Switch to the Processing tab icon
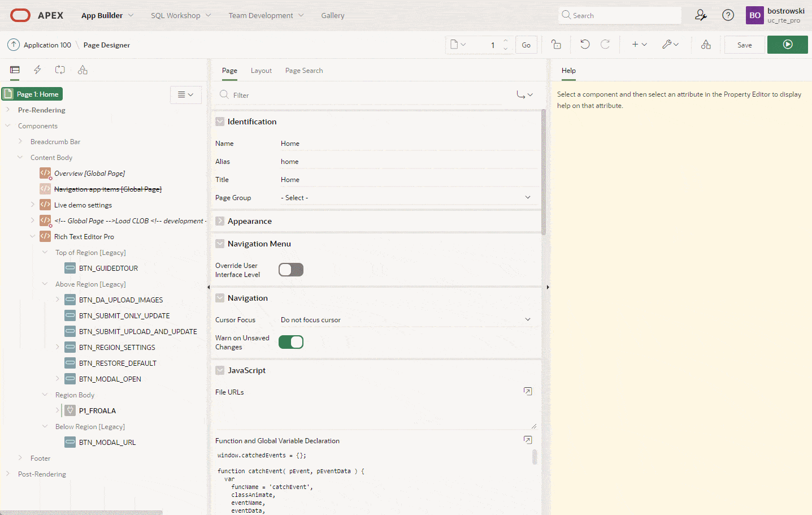Screen dimensions: 812x515 60,70
